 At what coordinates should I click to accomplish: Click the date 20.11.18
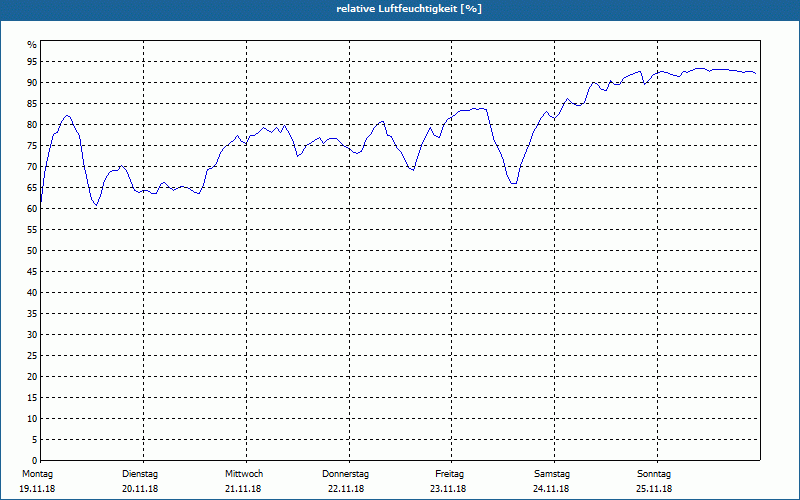140,489
